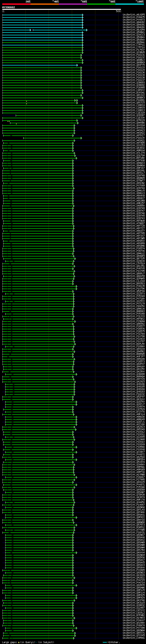Select hit UniRef100_Q39749
Image resolution: width=146 pixels, height=644 pixels.
pos(134,208)
